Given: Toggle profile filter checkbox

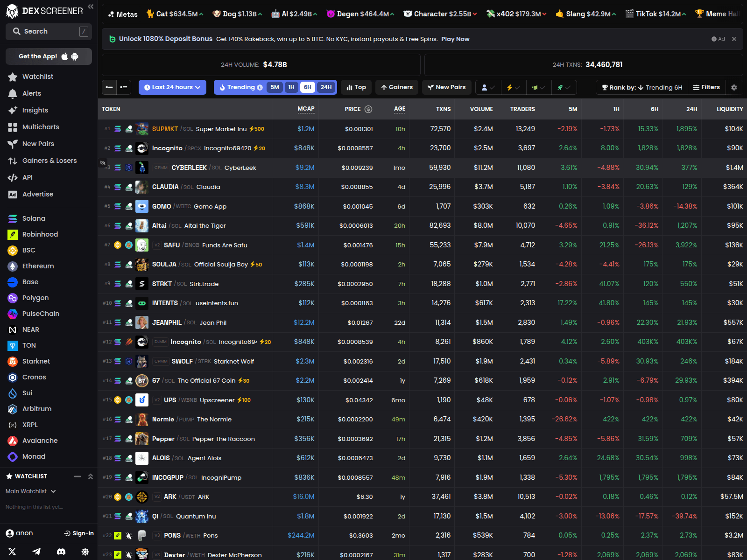Looking at the screenshot, I should 488,87.
